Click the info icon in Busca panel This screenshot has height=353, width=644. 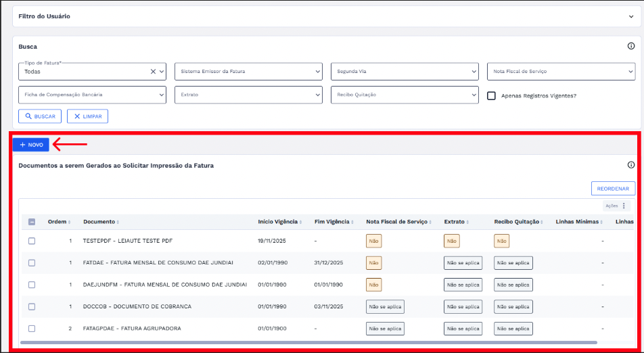(x=630, y=47)
